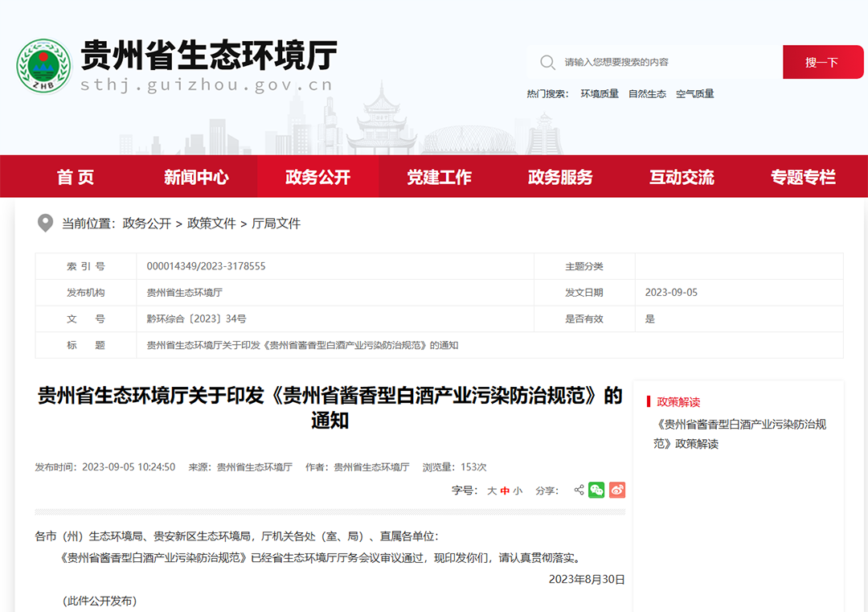Click the sthj.guizhou.gov.cn domain text
The width and height of the screenshot is (868, 612).
207,84
